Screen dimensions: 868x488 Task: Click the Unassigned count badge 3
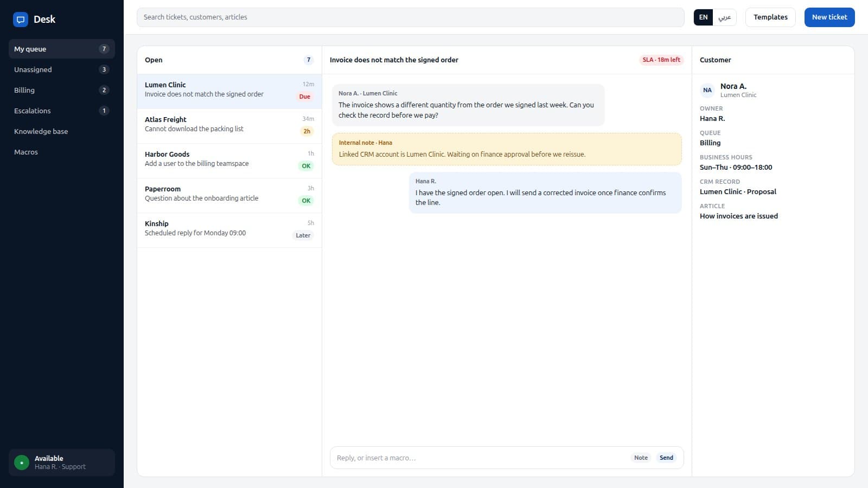click(x=104, y=69)
